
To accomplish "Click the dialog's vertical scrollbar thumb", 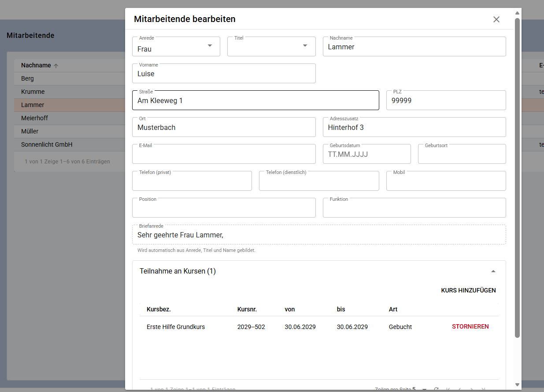I will click(x=518, y=178).
